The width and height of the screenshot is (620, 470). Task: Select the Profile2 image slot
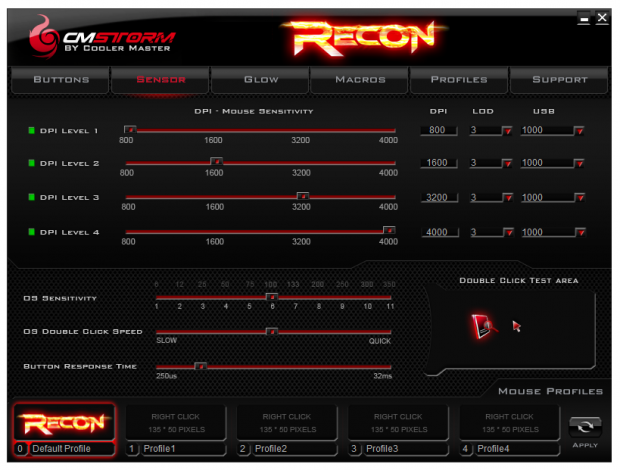pos(287,423)
